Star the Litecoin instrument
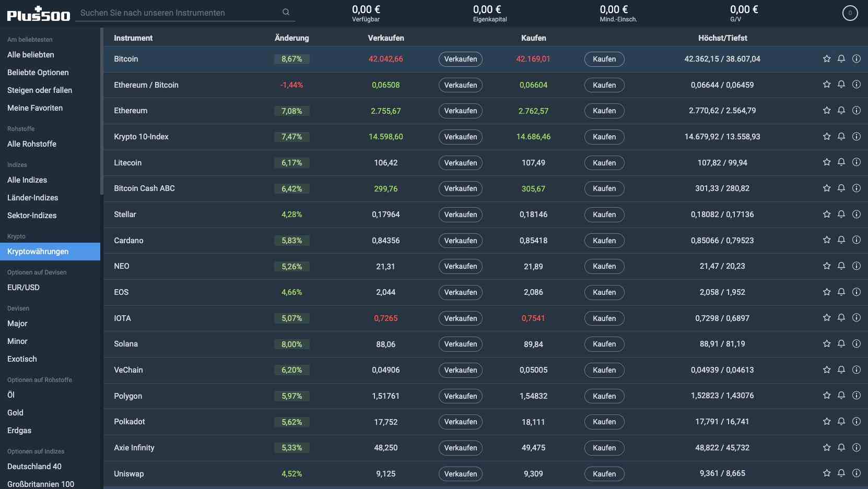 click(x=827, y=162)
